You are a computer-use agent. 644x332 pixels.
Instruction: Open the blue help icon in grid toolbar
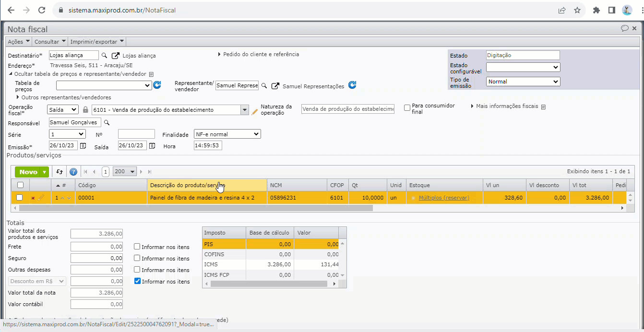point(73,172)
